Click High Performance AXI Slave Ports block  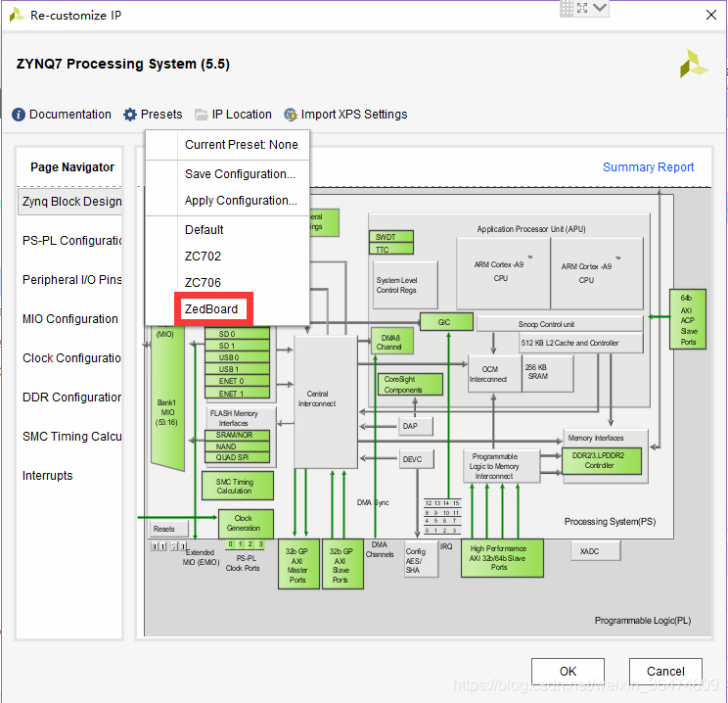(x=502, y=557)
